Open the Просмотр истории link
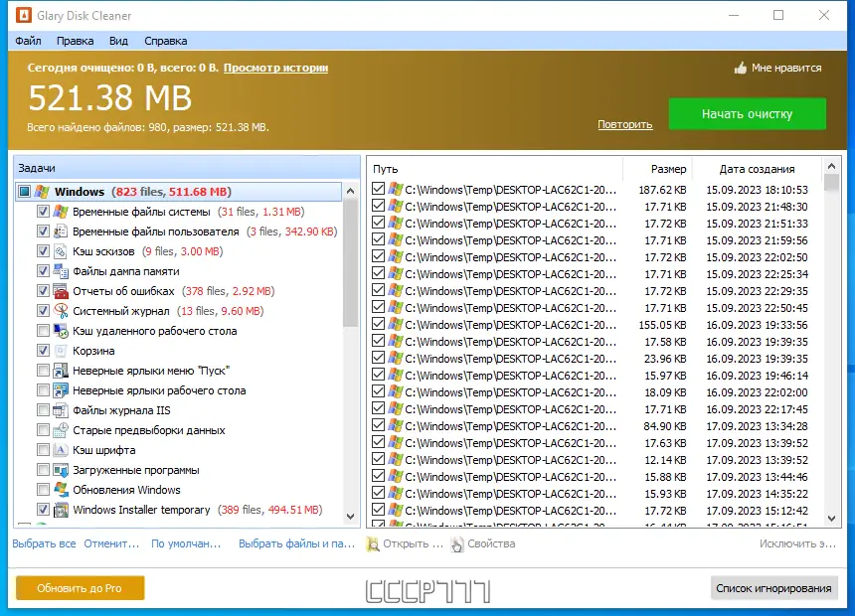Screen dimensions: 855x616 coord(276,68)
